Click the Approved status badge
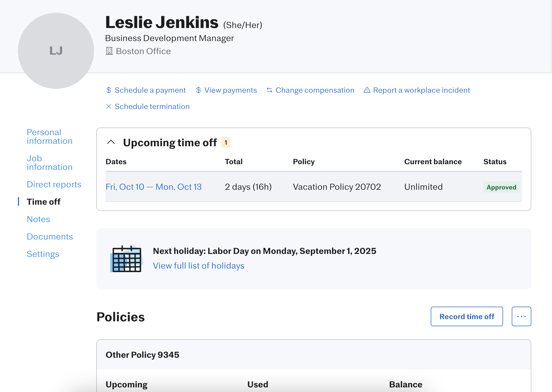This screenshot has height=392, width=552. (501, 187)
